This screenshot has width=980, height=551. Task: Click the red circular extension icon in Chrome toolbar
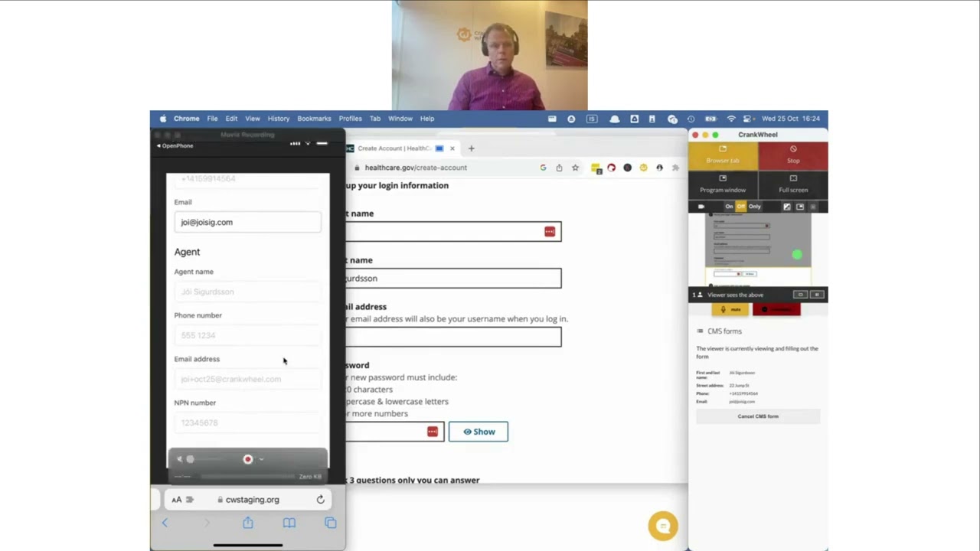click(x=611, y=168)
